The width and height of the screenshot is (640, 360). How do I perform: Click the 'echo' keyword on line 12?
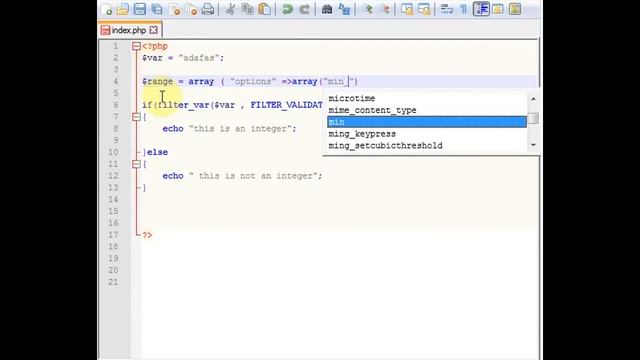point(173,176)
